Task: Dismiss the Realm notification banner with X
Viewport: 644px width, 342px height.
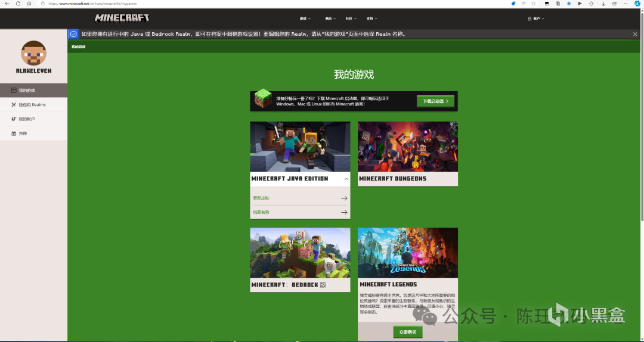Action: pos(635,34)
